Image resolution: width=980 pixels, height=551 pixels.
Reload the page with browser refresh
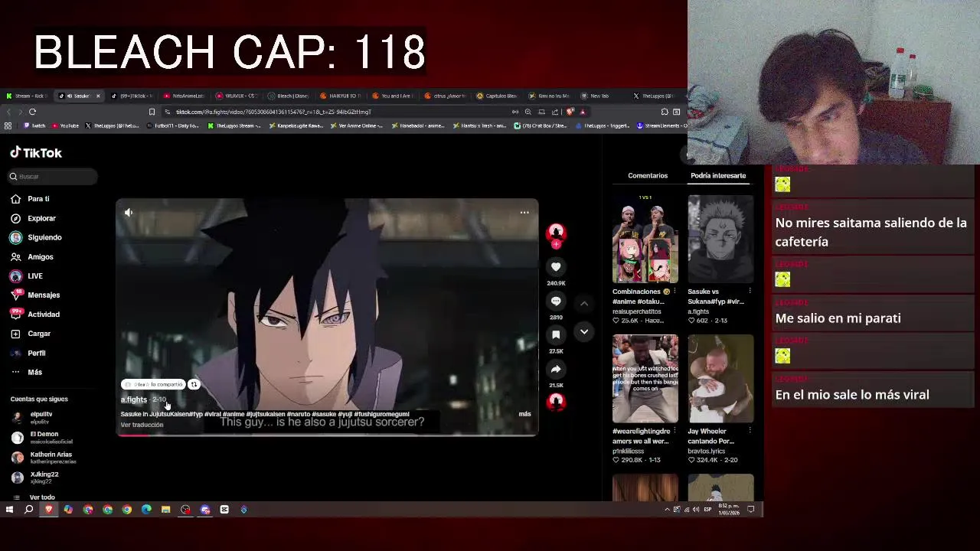pyautogui.click(x=32, y=112)
